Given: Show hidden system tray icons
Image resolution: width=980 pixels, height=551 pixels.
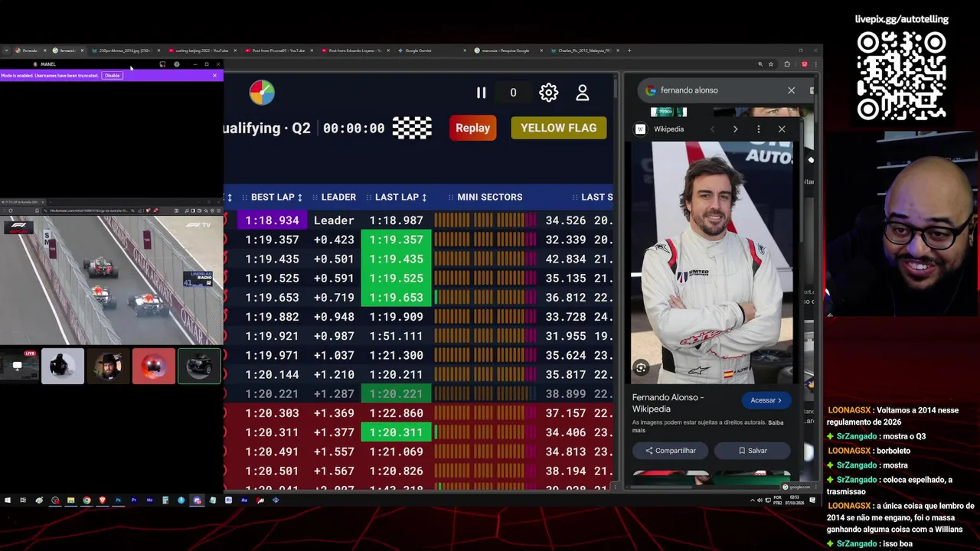Looking at the screenshot, I should point(753,500).
